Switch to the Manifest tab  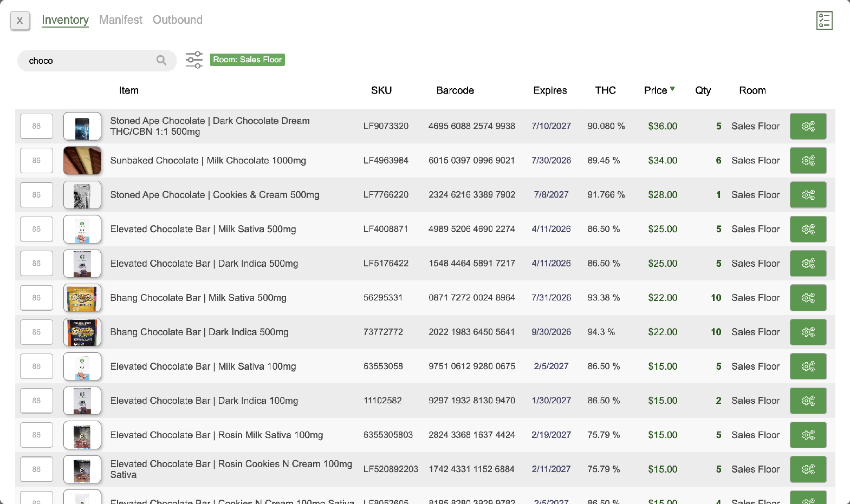pyautogui.click(x=121, y=20)
